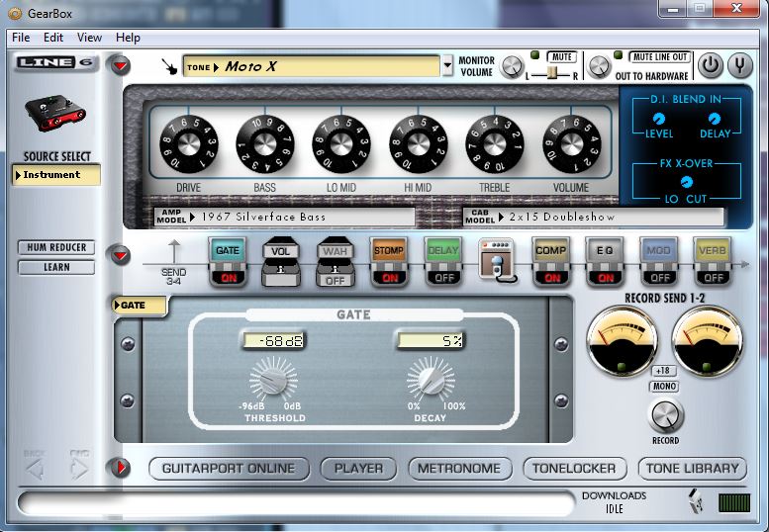
Task: Open the GATE effect panel selector
Action: click(140, 306)
